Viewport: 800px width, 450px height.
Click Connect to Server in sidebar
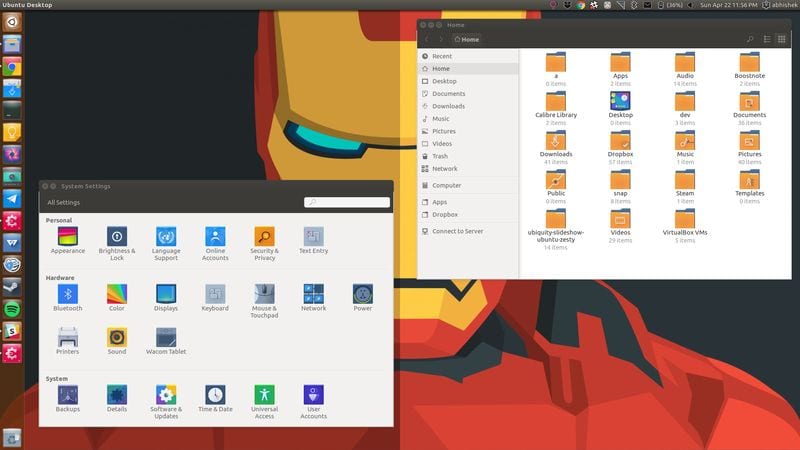[x=468, y=231]
